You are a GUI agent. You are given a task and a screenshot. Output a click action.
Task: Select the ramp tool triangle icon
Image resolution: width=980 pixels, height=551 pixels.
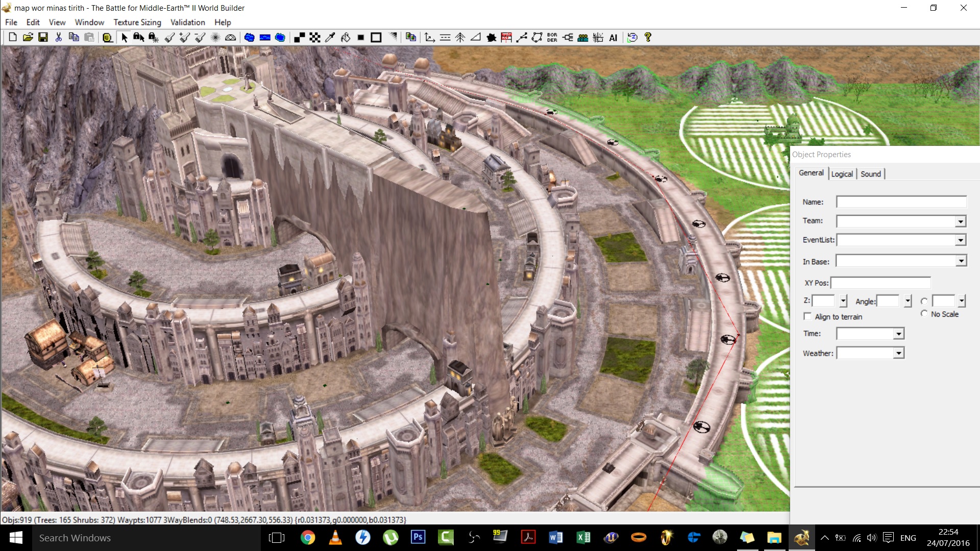point(476,37)
